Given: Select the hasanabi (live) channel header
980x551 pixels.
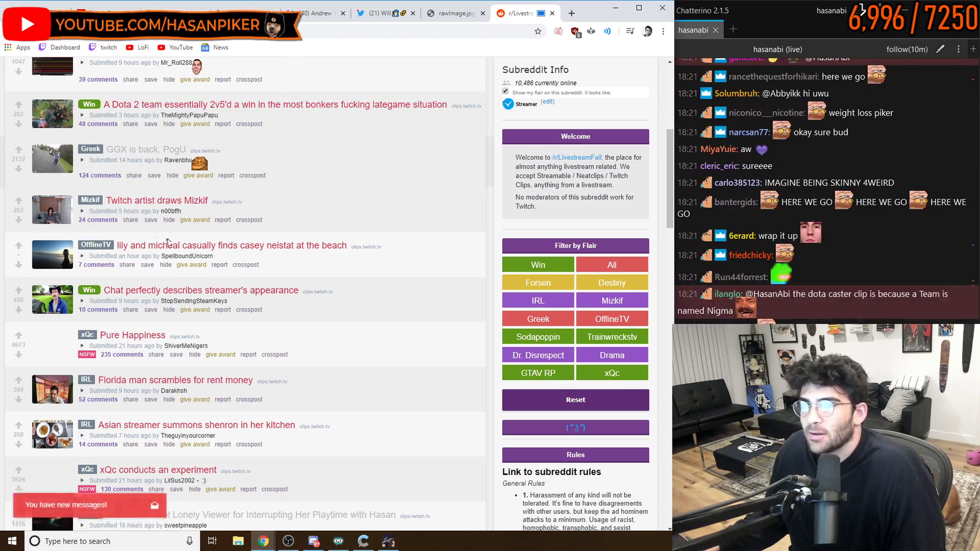Looking at the screenshot, I should pos(777,49).
